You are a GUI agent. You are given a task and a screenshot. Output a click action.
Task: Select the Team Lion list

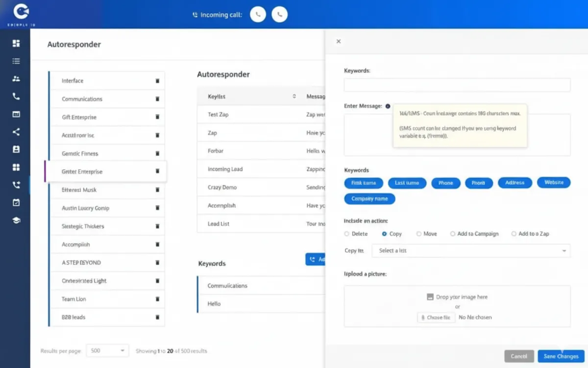pos(107,299)
